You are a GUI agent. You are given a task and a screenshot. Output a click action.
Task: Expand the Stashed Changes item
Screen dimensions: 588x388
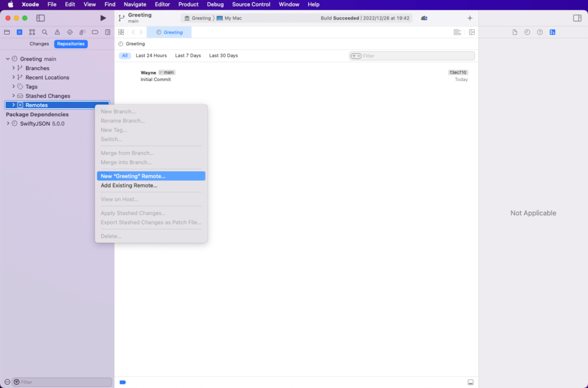tap(14, 96)
